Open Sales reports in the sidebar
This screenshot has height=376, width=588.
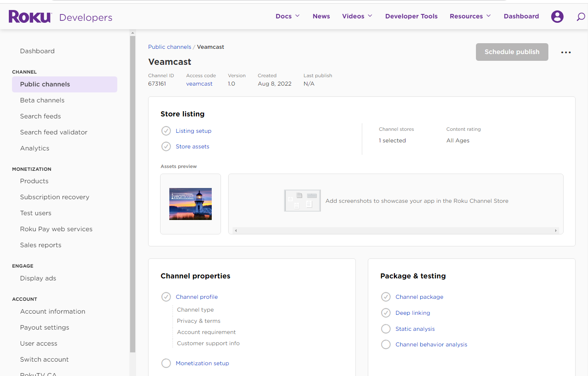pos(41,245)
